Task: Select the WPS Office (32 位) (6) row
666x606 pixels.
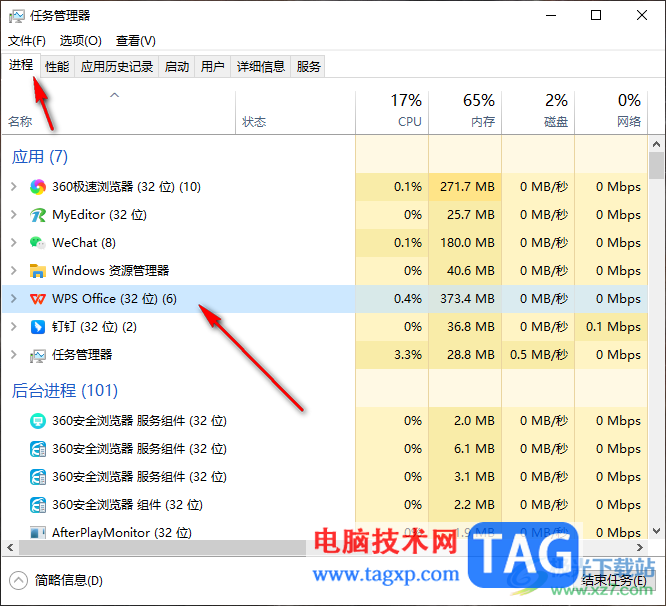Action: [325, 299]
